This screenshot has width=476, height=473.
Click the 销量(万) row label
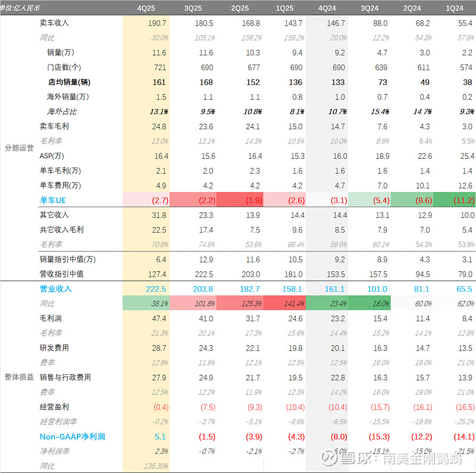(x=61, y=52)
